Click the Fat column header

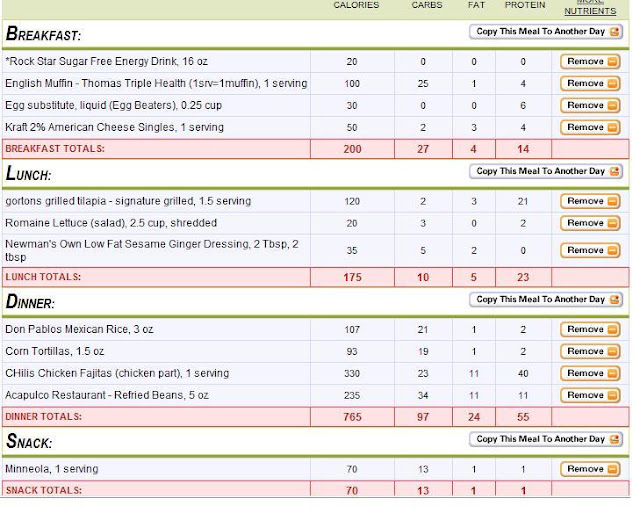[x=476, y=5]
